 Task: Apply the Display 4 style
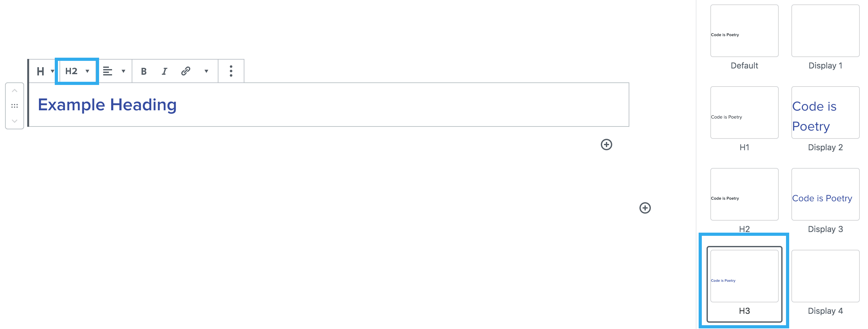(825, 276)
